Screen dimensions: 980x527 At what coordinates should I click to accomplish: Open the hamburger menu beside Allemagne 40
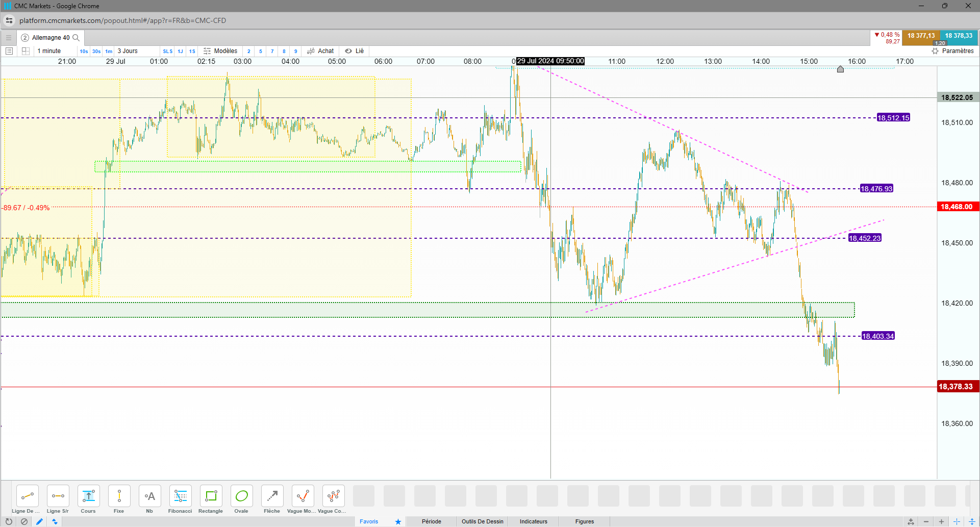point(9,38)
